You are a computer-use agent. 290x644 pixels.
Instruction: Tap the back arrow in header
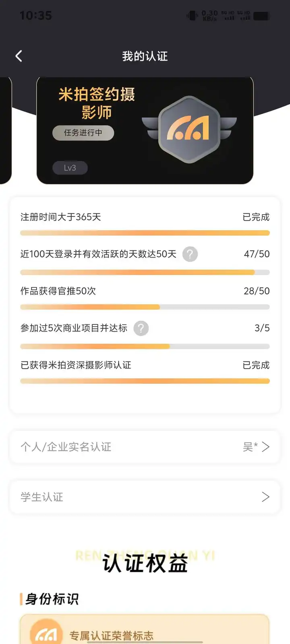coord(19,56)
